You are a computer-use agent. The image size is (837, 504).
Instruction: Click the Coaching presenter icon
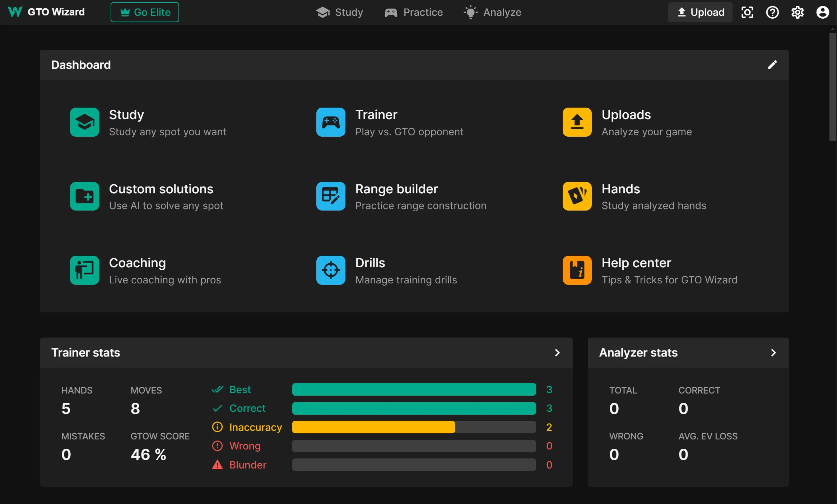84,270
